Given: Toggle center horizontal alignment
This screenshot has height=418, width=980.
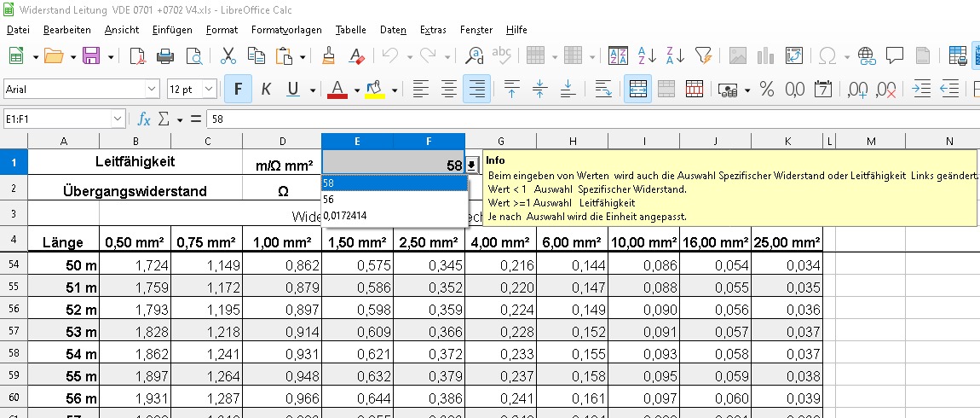Looking at the screenshot, I should click(x=449, y=89).
